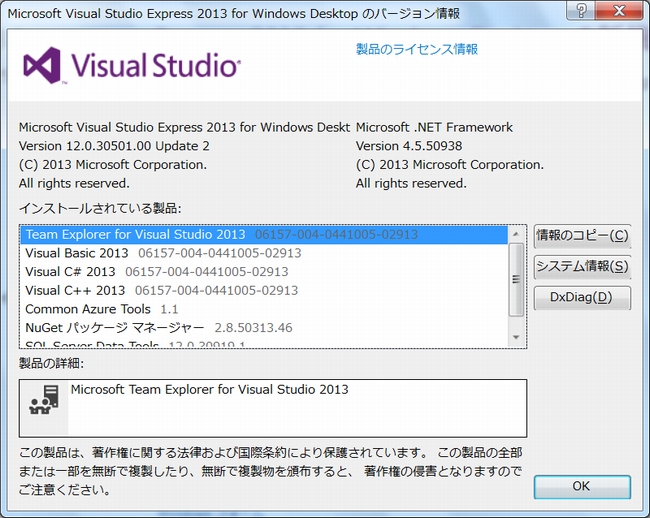The image size is (650, 518).
Task: Click the Microsoft .NET Framework heading
Action: [x=434, y=127]
